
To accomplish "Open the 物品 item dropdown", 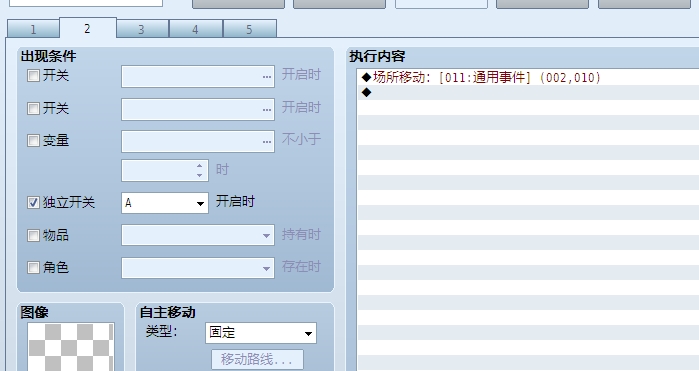I will tap(198, 235).
